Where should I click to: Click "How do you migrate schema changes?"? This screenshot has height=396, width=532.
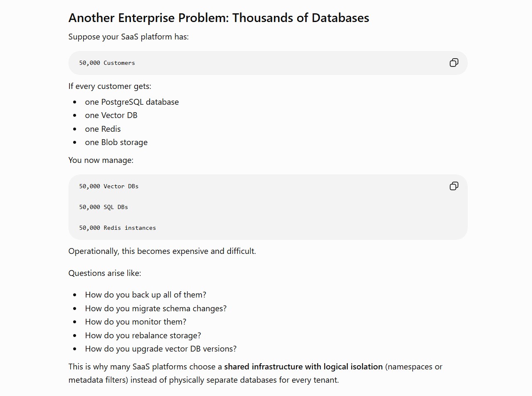coord(156,309)
